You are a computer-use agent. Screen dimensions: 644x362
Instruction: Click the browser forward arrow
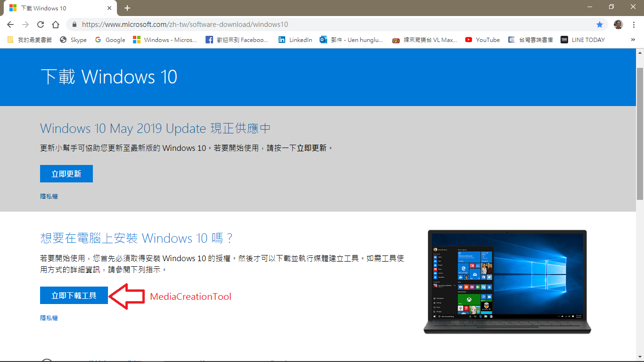pos(25,25)
